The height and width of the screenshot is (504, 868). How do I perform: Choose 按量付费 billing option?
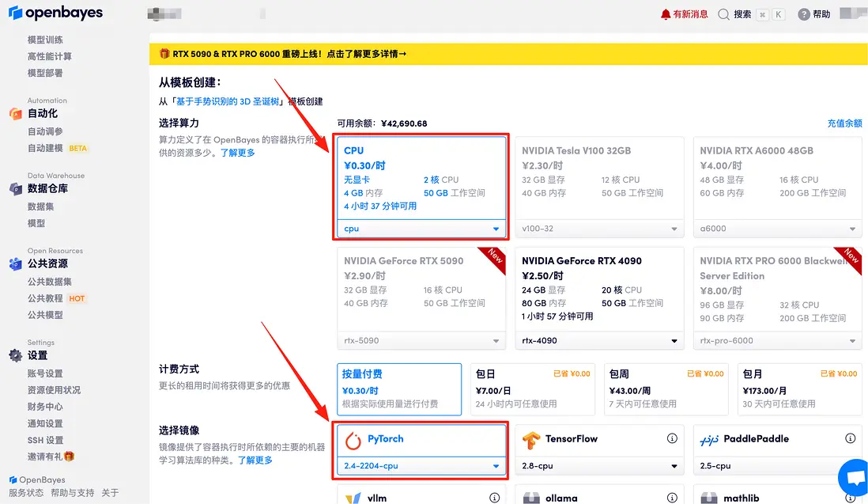[399, 389]
